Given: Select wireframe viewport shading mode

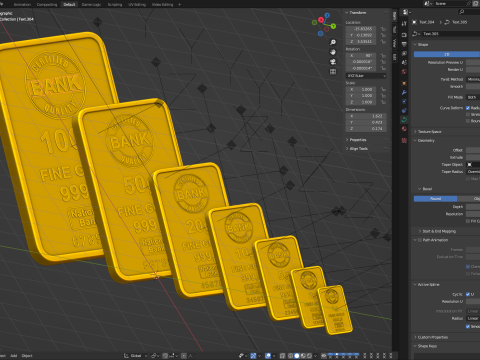Looking at the screenshot, I should (291, 356).
